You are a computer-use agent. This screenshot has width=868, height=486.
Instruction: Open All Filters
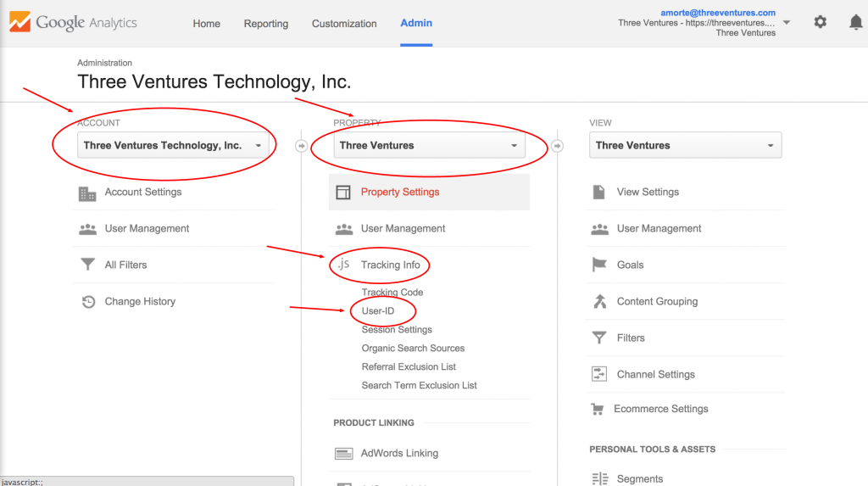coord(125,265)
